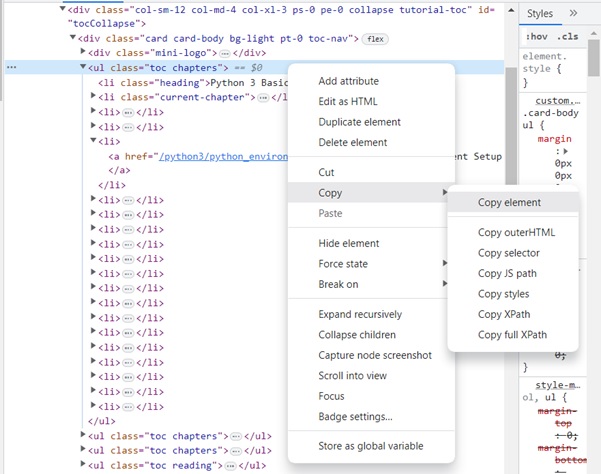This screenshot has height=474, width=601.
Task: Click the three-dots gutter icon beside selected ul
Action: pyautogui.click(x=12, y=67)
